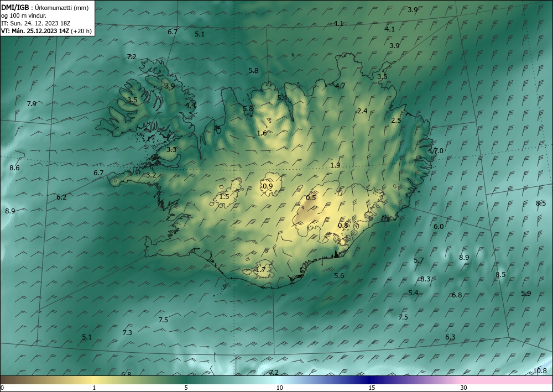The height and width of the screenshot is (392, 553).
Task: Click the 6.3 value in the southeast sea
Action: pyautogui.click(x=450, y=337)
